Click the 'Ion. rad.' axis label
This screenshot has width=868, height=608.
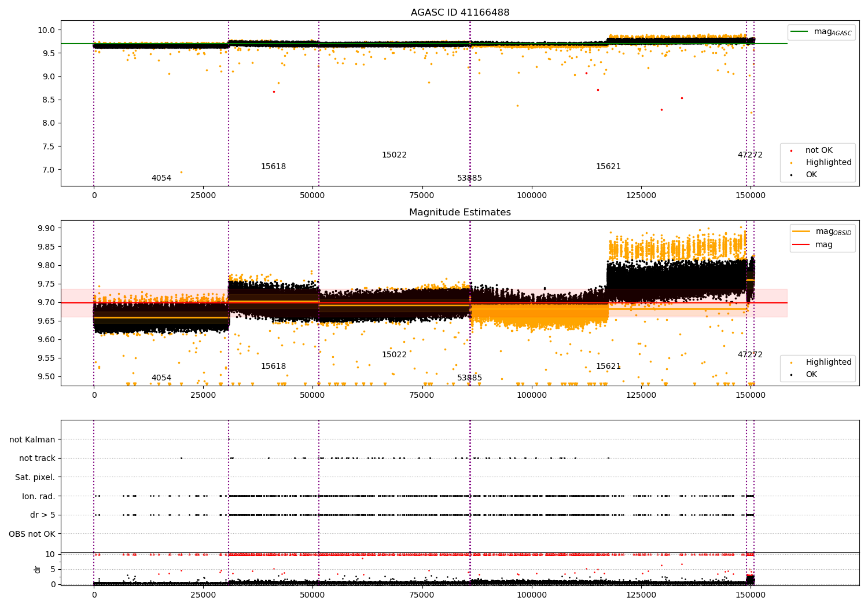[39, 496]
